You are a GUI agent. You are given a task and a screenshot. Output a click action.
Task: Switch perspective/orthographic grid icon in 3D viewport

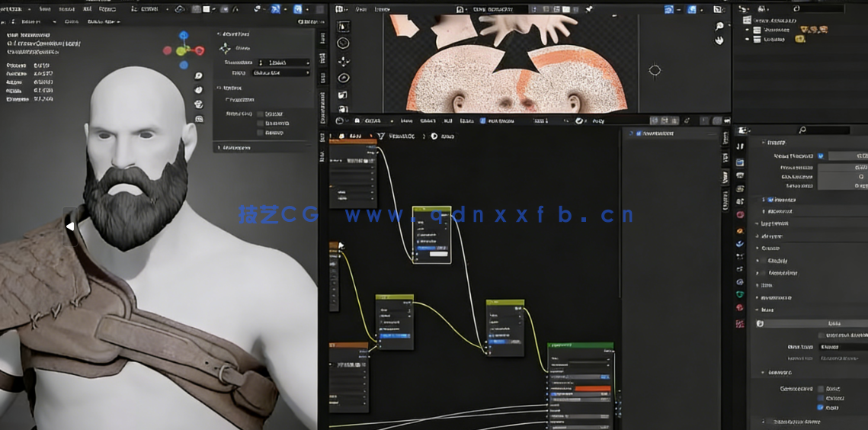pos(199,119)
